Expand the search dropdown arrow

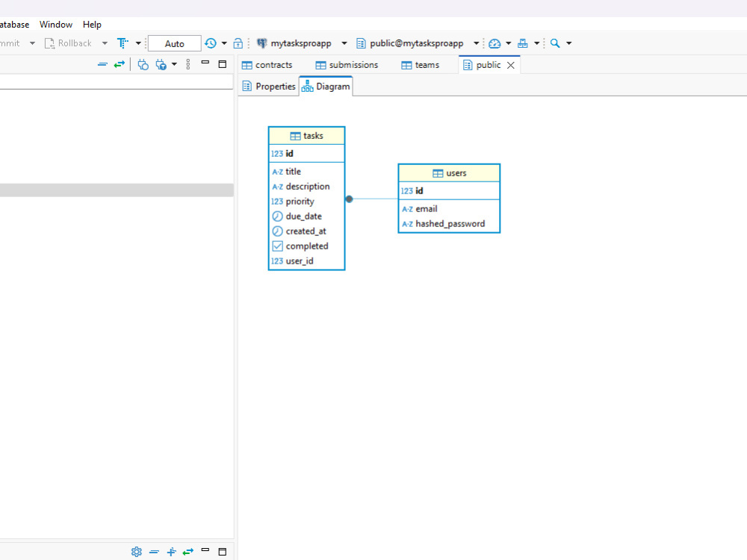tap(568, 43)
